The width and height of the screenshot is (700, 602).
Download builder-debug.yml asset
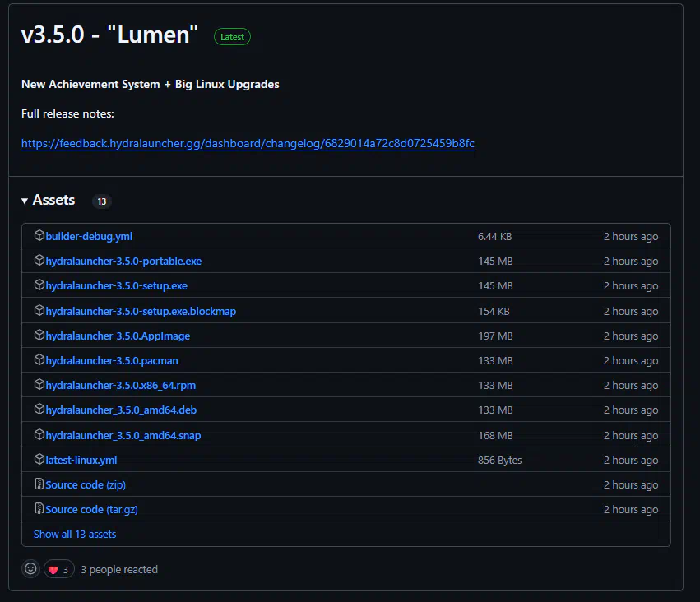click(x=89, y=236)
